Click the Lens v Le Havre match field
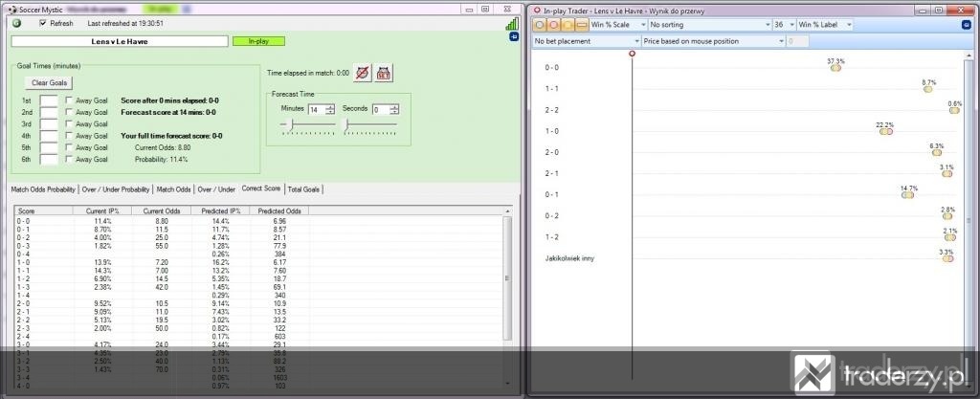This screenshot has width=980, height=399. click(120, 41)
